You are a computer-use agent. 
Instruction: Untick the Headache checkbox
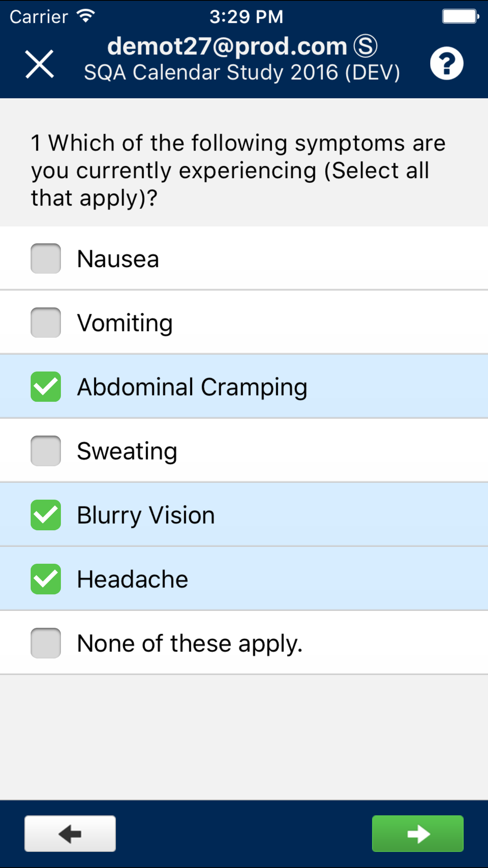point(46,579)
